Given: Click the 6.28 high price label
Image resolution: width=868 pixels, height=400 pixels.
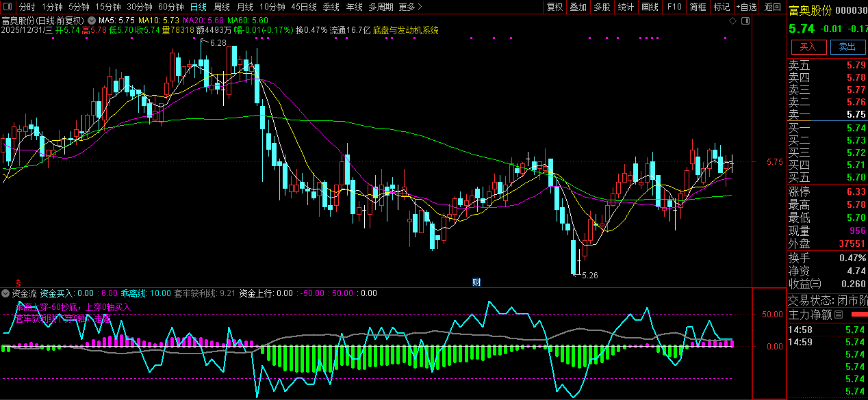Looking at the screenshot, I should tap(218, 43).
